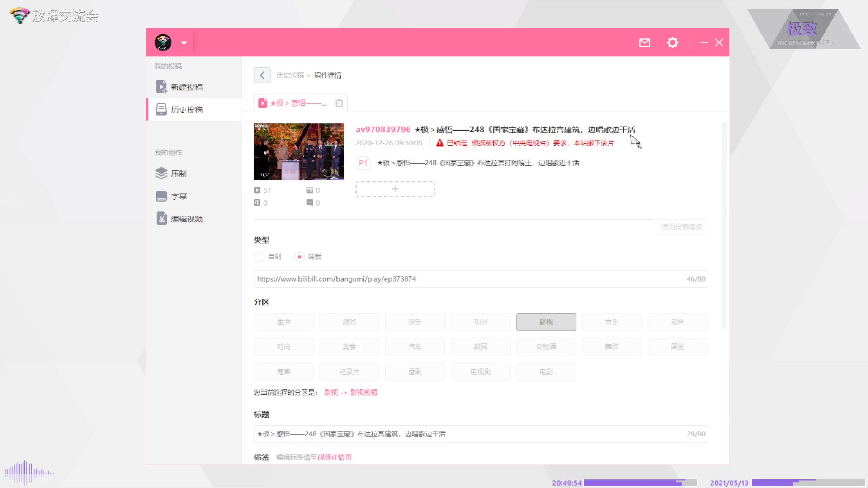The height and width of the screenshot is (488, 868).
Task: Open the user avatar dropdown arrow
Action: [x=184, y=43]
